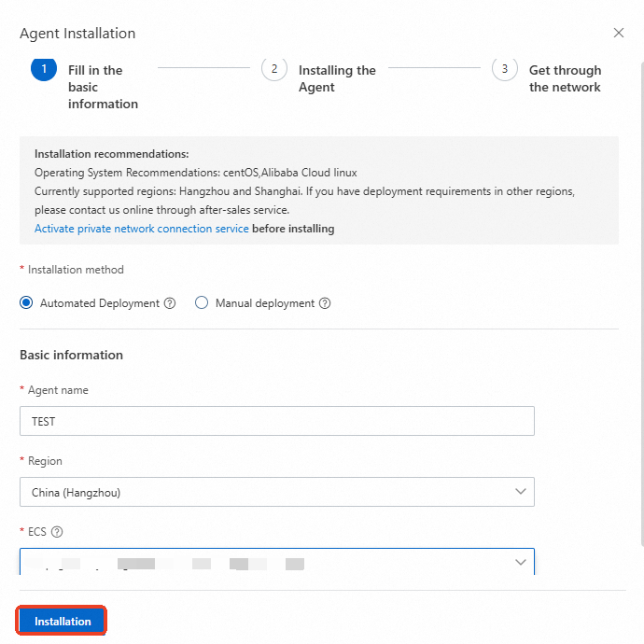The width and height of the screenshot is (644, 644).
Task: Click the help icon beside Automated Deployment
Action: click(170, 303)
